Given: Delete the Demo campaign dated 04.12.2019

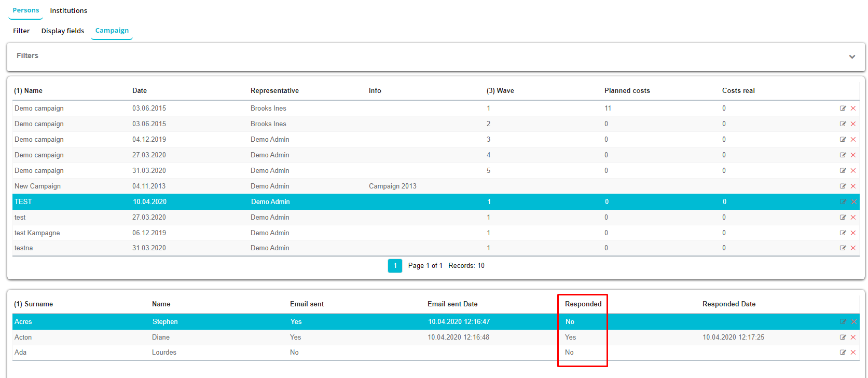Looking at the screenshot, I should (x=853, y=140).
